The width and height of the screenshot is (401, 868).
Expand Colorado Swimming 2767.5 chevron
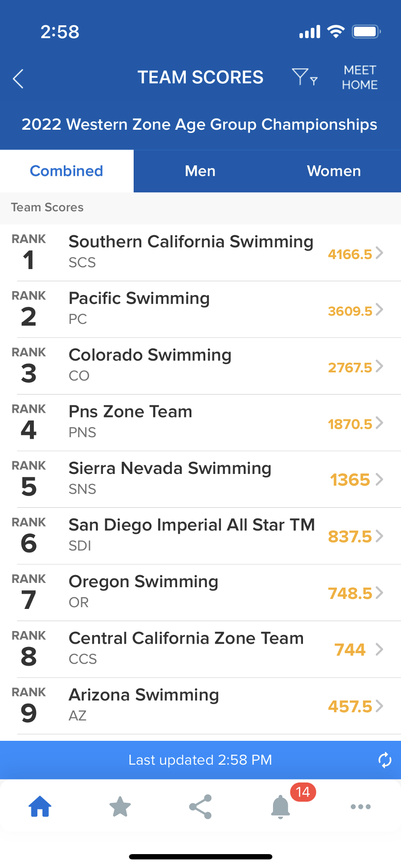[x=380, y=366]
